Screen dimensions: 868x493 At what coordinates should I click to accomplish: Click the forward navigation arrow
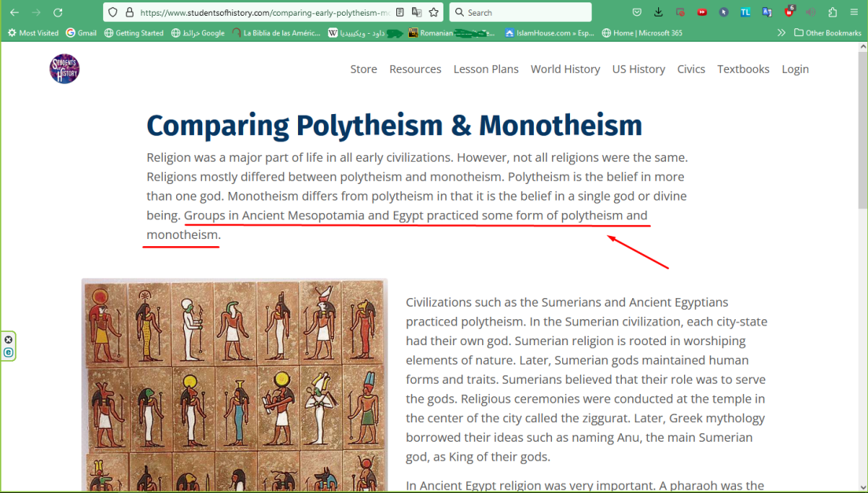[x=36, y=12]
